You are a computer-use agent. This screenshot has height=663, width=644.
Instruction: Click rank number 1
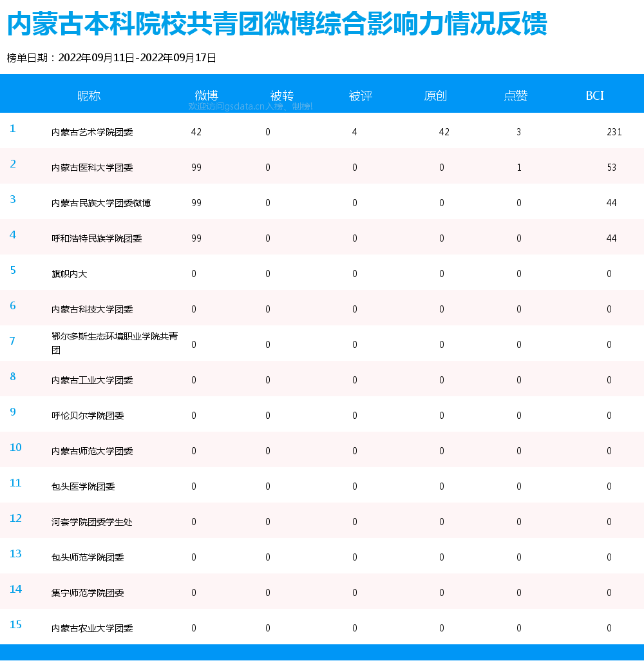(x=13, y=129)
